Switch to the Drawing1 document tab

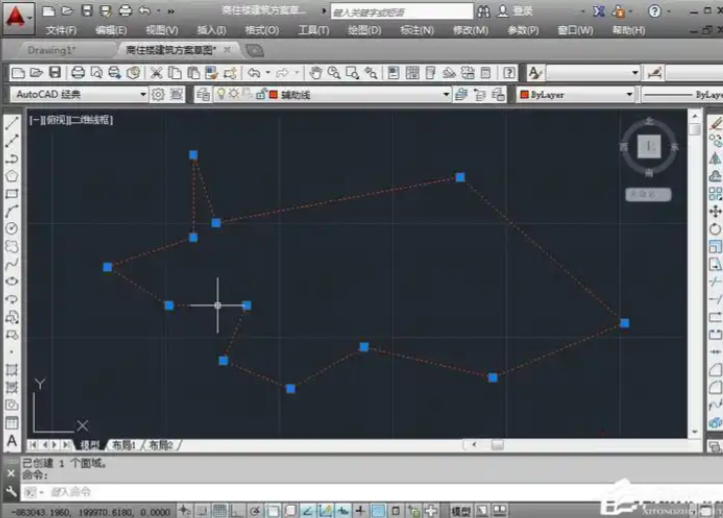pyautogui.click(x=54, y=49)
